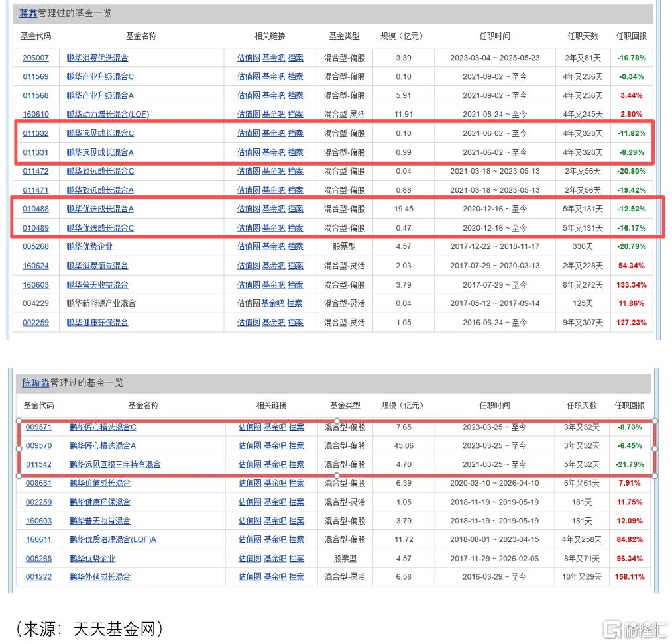Open fund code 011471
The width and height of the screenshot is (672, 644).
coord(36,190)
